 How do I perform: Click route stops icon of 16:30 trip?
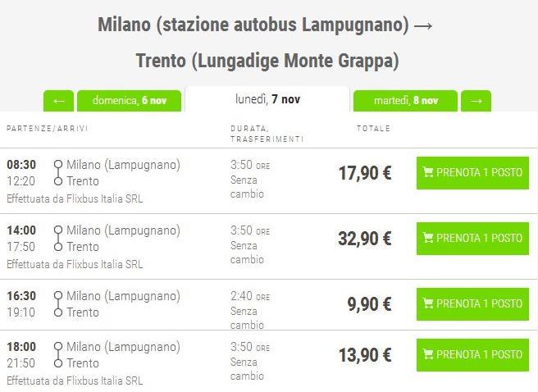pyautogui.click(x=57, y=304)
